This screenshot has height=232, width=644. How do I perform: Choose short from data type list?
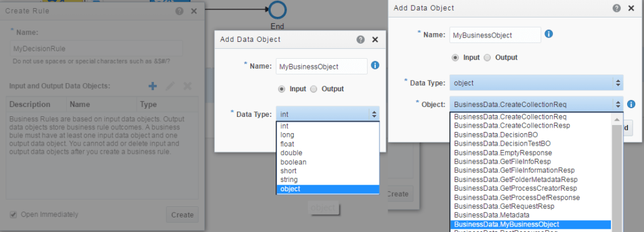pyautogui.click(x=328, y=171)
